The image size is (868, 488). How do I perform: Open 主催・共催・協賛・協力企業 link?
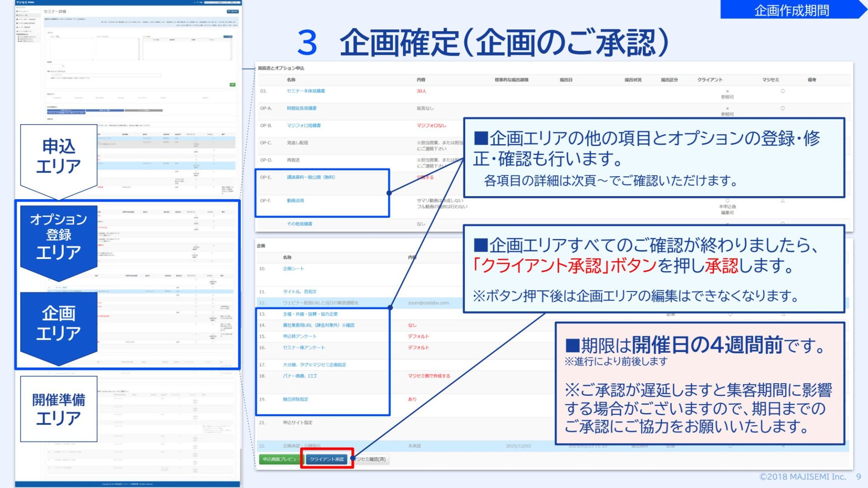pyautogui.click(x=310, y=314)
